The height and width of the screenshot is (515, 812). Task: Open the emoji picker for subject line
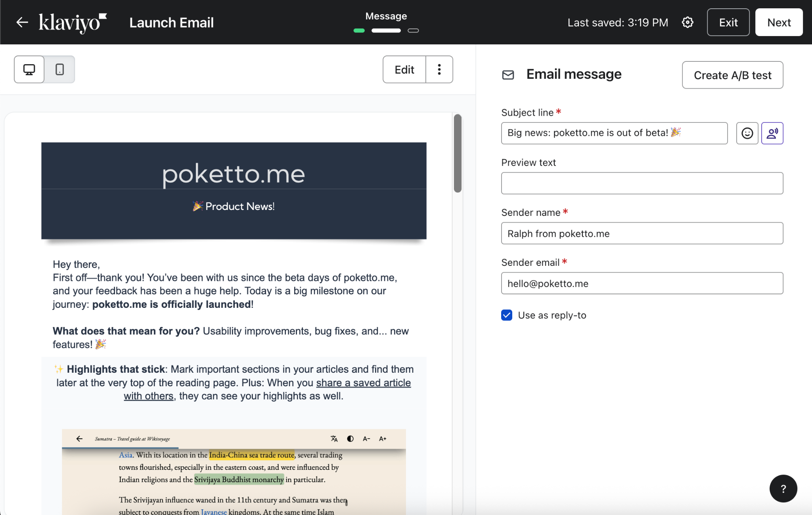coord(747,133)
